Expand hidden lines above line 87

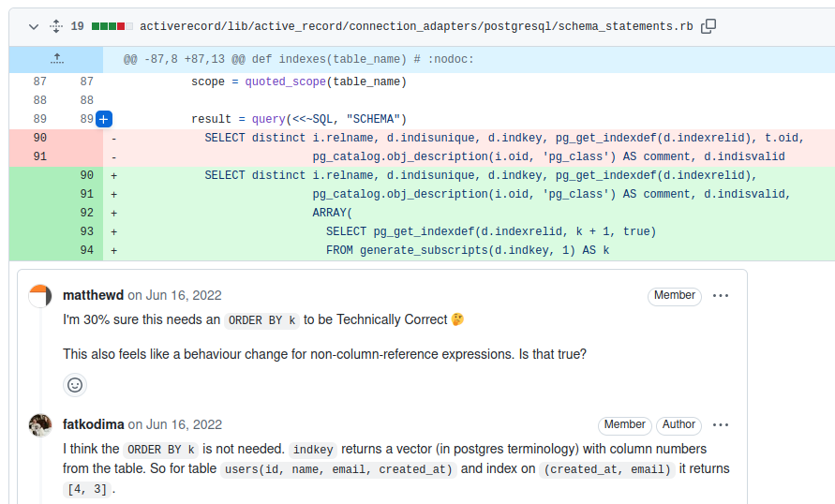[56, 59]
